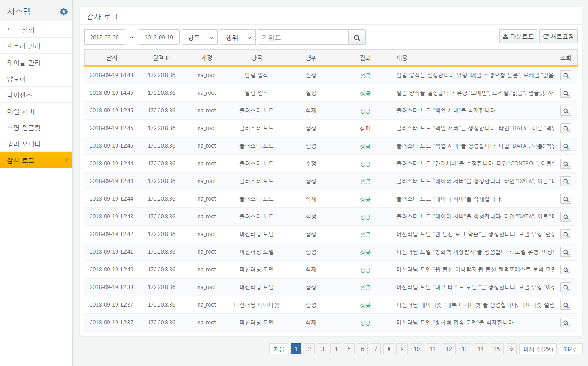Select current page 1
This screenshot has height=366, width=588.
(x=296, y=349)
